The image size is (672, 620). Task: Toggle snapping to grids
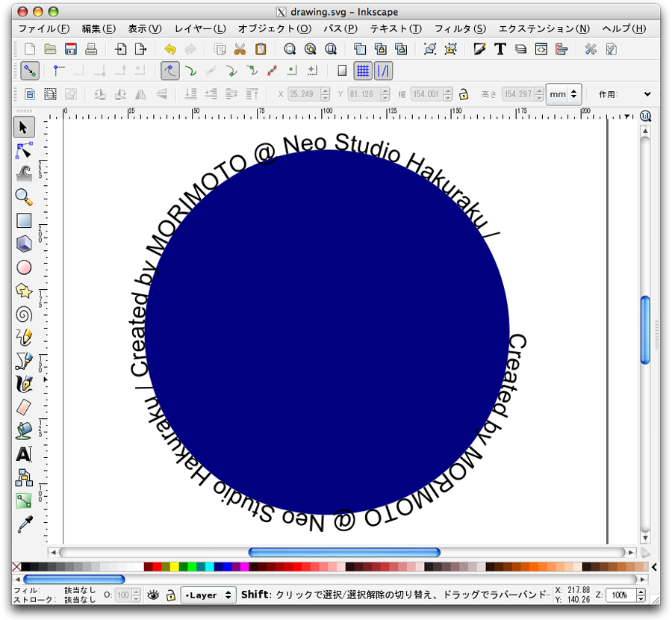(363, 71)
